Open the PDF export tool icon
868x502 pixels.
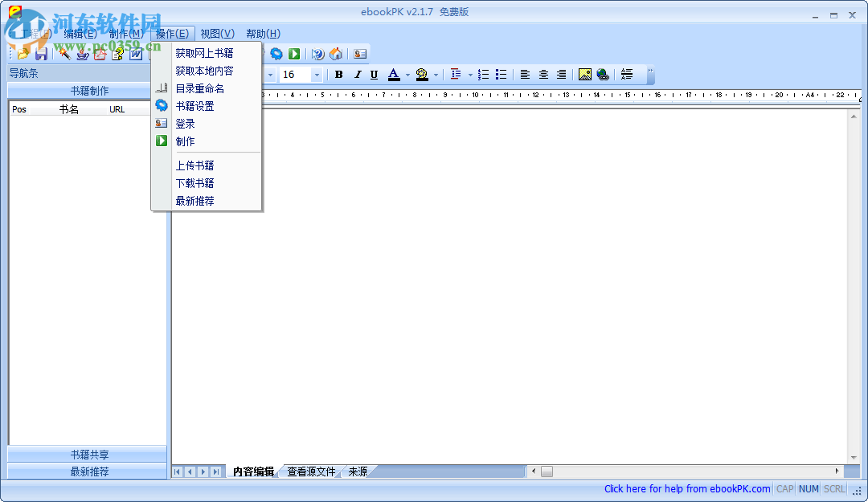pyautogui.click(x=100, y=54)
